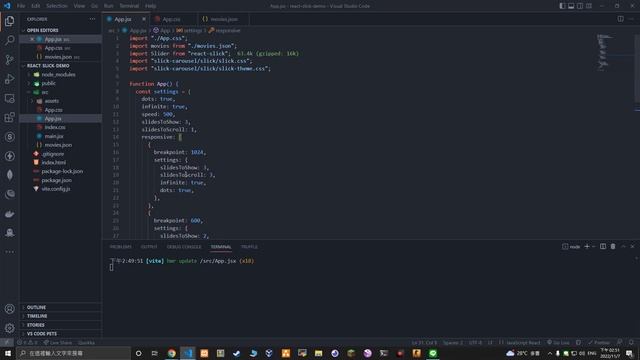This screenshot has width=640, height=360.
Task: Open the Docker whale icon view
Action: [10, 213]
